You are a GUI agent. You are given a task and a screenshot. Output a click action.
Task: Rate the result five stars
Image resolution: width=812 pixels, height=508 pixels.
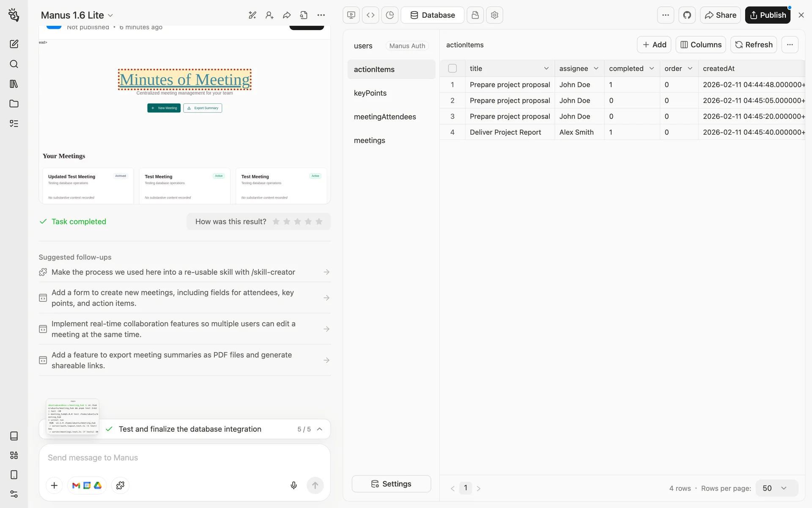coord(319,221)
